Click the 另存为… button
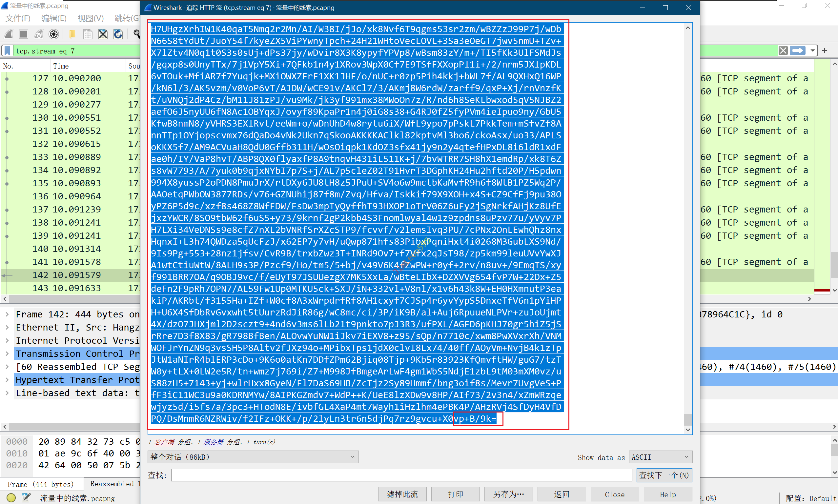The height and width of the screenshot is (504, 838). [508, 494]
